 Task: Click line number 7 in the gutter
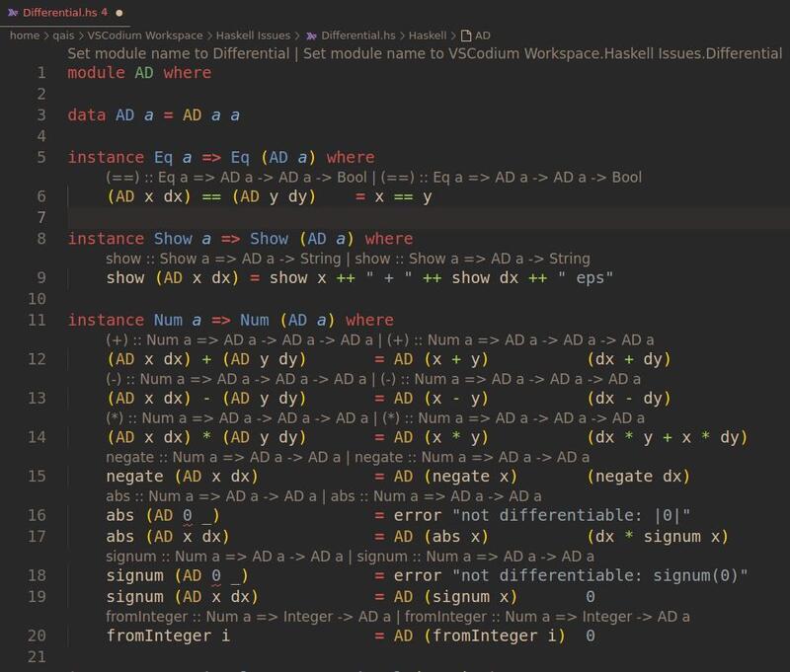click(40, 217)
